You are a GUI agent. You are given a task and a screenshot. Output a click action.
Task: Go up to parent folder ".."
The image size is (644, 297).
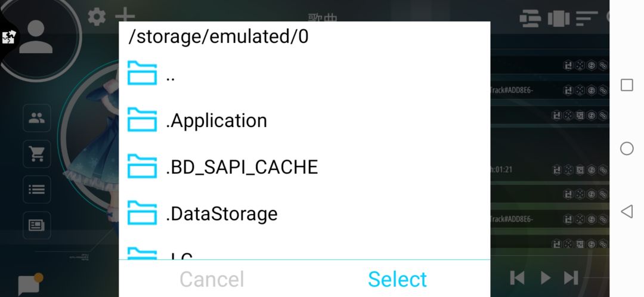coord(170,74)
